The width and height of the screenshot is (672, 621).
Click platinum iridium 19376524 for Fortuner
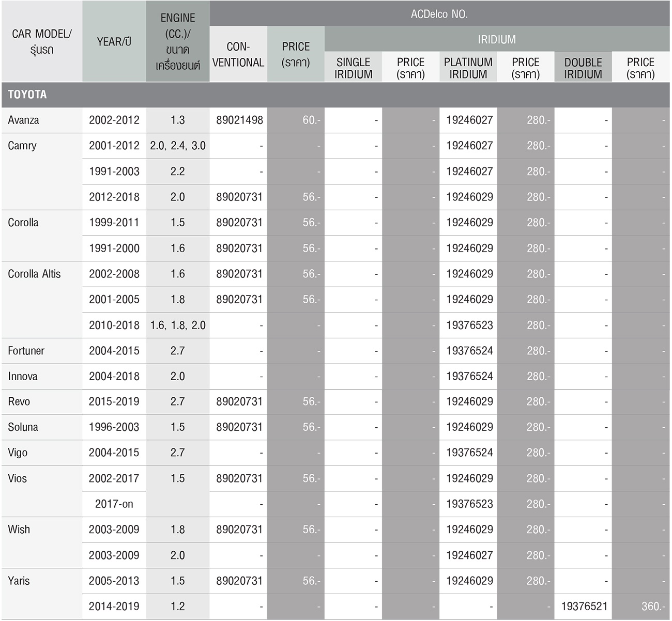point(469,351)
